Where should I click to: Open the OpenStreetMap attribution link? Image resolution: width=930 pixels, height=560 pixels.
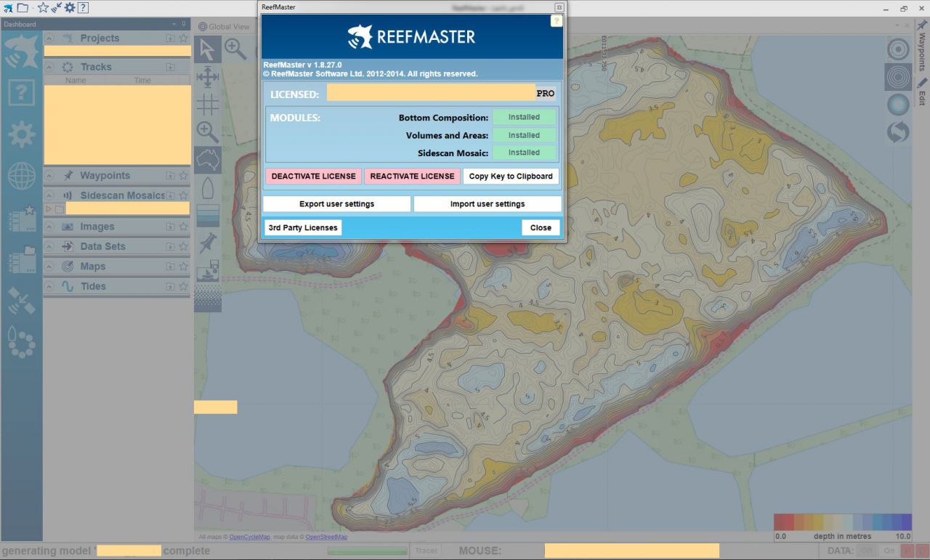(326, 537)
